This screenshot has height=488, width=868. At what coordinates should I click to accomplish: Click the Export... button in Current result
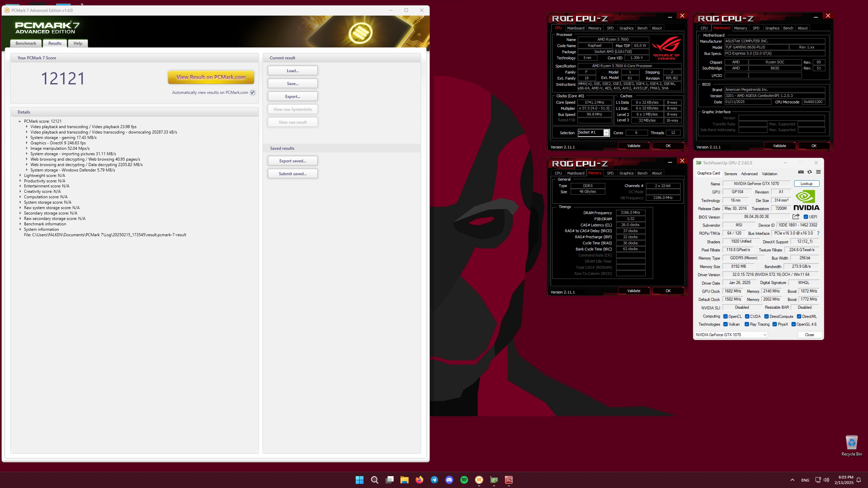[293, 97]
